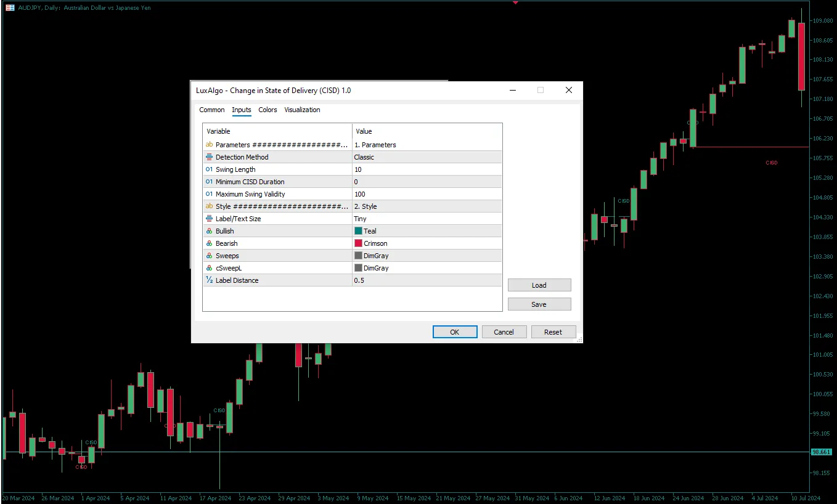The image size is (837, 504).
Task: Reset the inputs using the Reset button
Action: [x=553, y=332]
